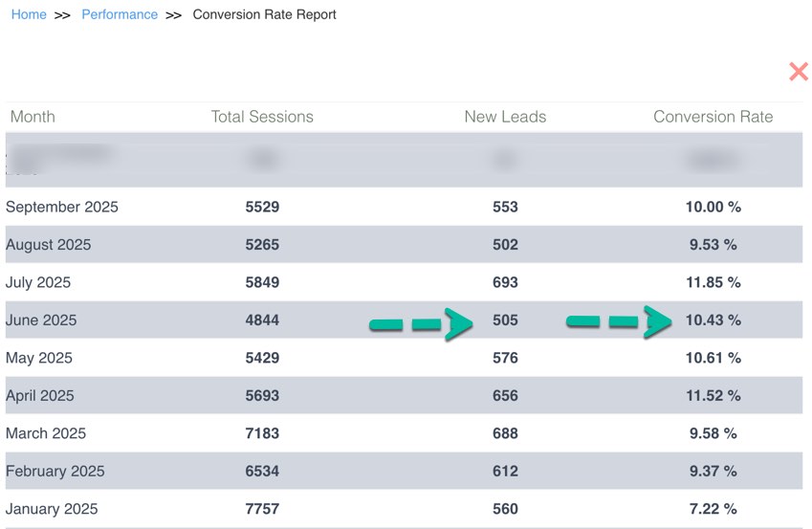Open the Home breadcrumb link
Viewport: 812px width, 529px height.
pos(29,15)
